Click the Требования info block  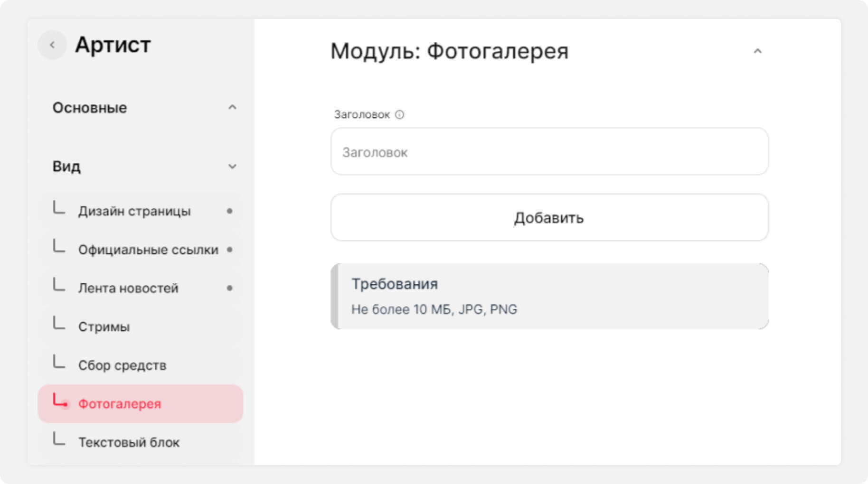click(x=549, y=297)
